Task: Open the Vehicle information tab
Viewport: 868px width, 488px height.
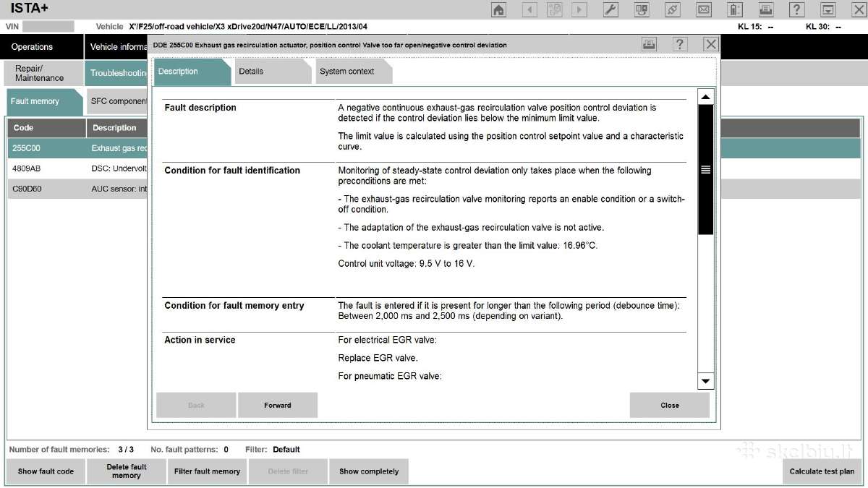Action: pyautogui.click(x=116, y=47)
